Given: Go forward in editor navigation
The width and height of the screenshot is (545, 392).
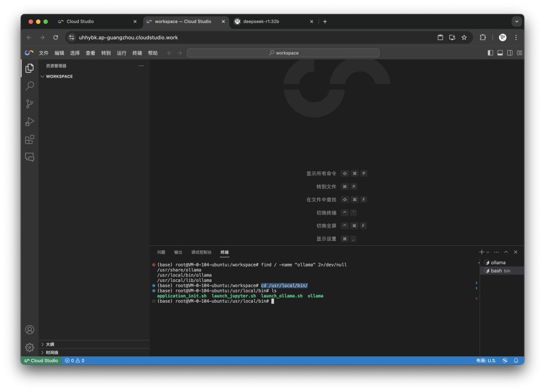Looking at the screenshot, I should pos(179,53).
